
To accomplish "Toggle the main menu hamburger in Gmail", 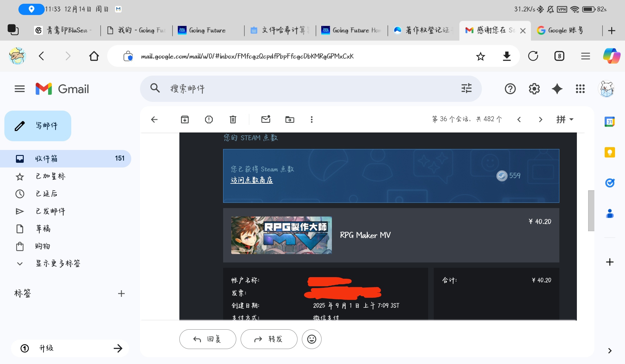I will [20, 89].
